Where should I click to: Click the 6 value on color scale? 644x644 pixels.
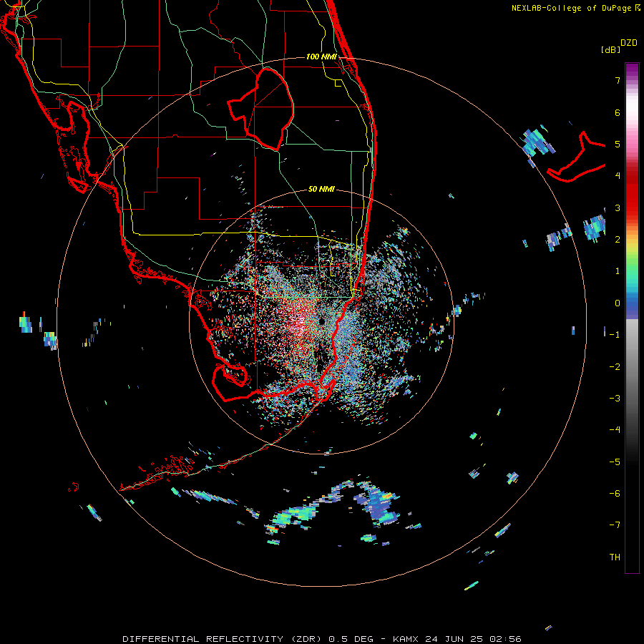[618, 112]
